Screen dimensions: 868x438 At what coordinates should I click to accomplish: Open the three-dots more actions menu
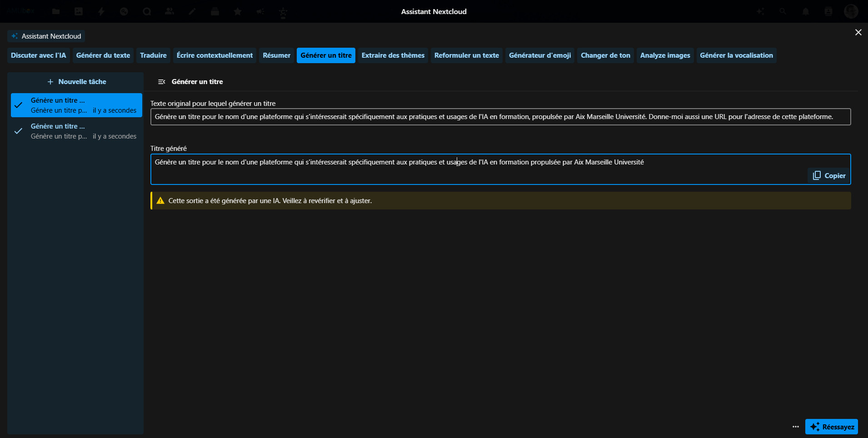click(795, 427)
